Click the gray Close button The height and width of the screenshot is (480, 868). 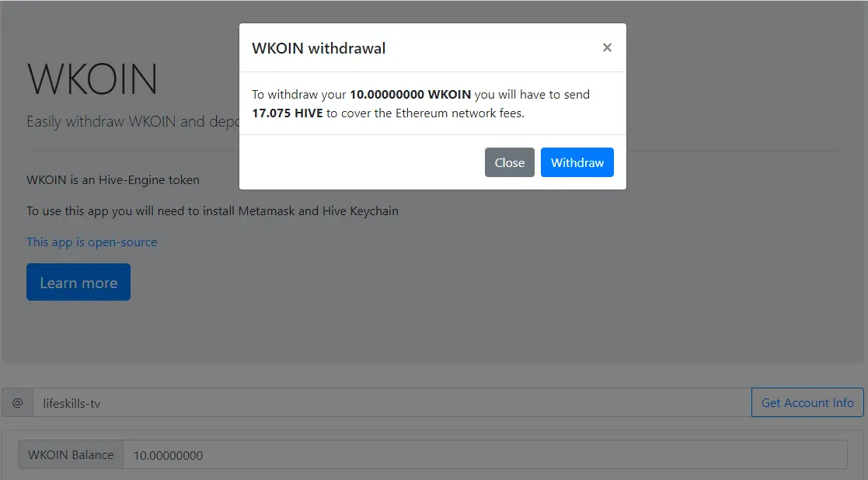[509, 162]
